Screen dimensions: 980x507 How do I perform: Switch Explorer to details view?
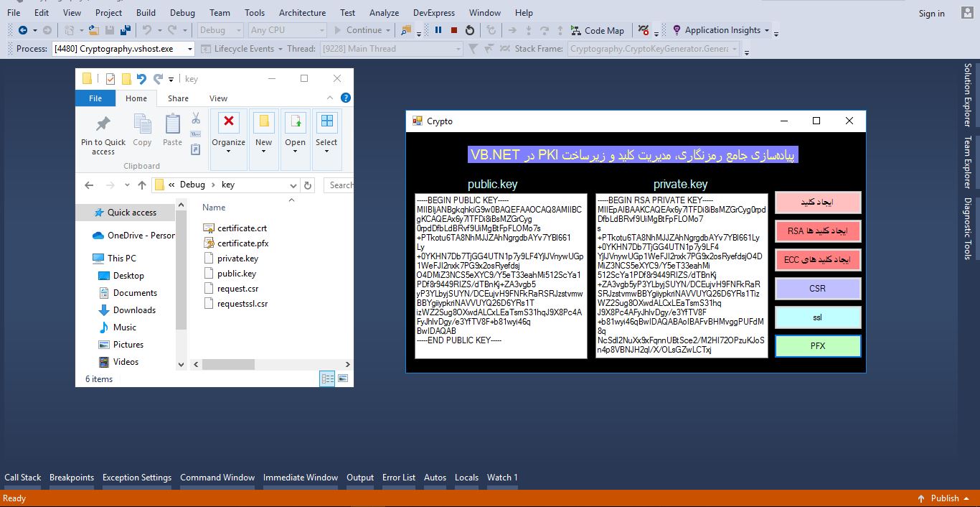pyautogui.click(x=327, y=378)
